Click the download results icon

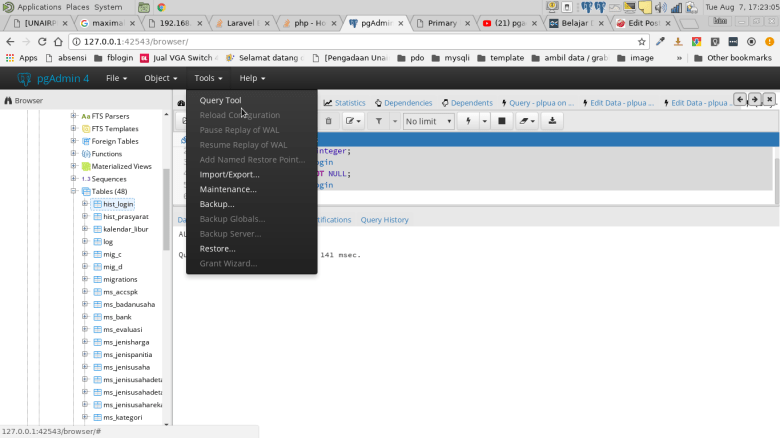(553, 121)
